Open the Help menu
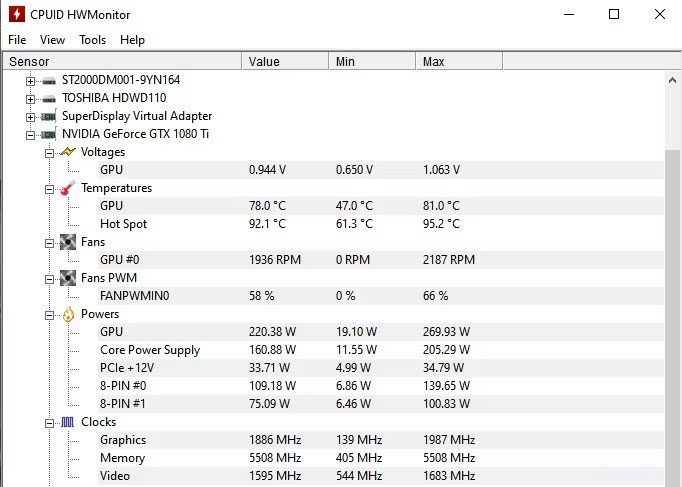 [x=132, y=40]
